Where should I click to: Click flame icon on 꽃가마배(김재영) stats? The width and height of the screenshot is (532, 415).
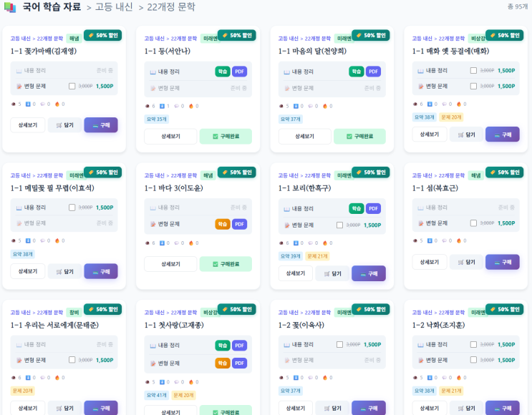click(x=57, y=104)
